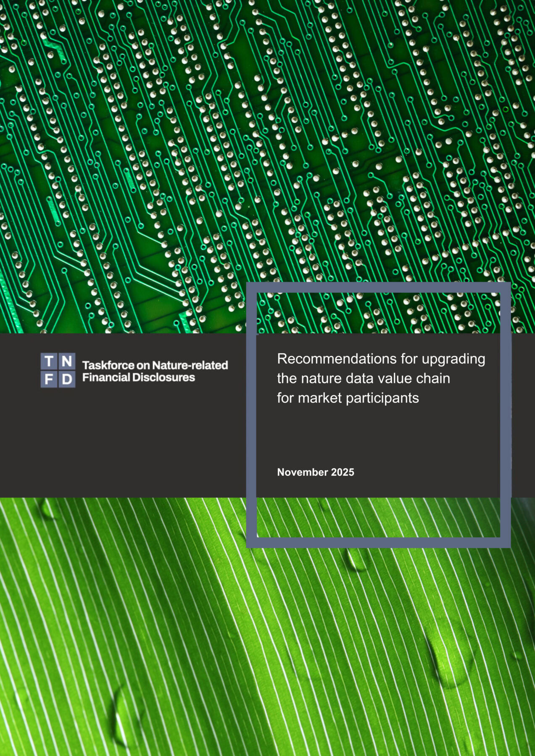
Task: Select the line "the nature data value chain"
Action: 363,378
